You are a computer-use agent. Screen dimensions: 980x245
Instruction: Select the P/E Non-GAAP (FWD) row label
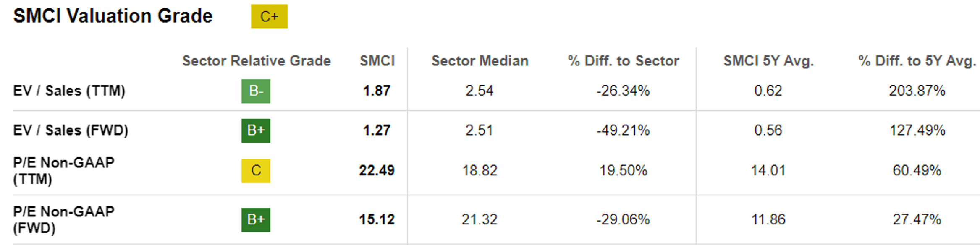pos(63,220)
